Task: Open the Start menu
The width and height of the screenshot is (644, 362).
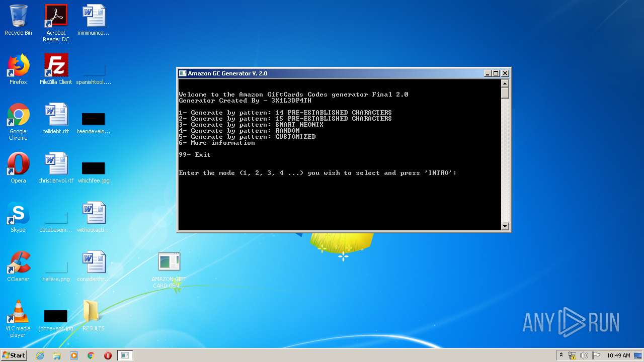Action: click(14, 355)
